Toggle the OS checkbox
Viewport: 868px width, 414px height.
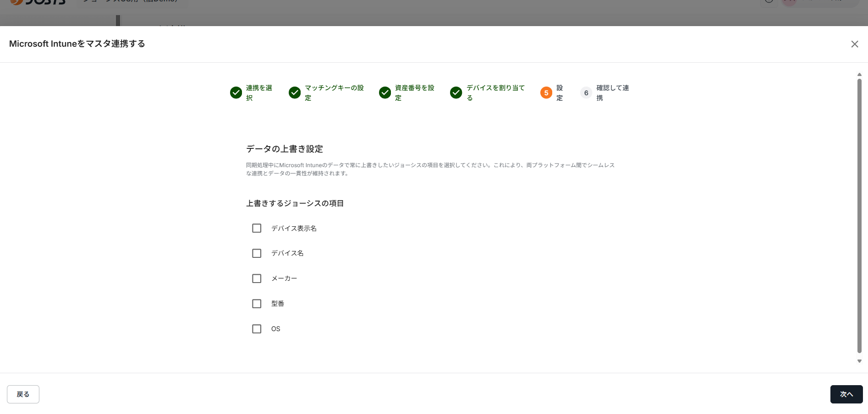257,329
